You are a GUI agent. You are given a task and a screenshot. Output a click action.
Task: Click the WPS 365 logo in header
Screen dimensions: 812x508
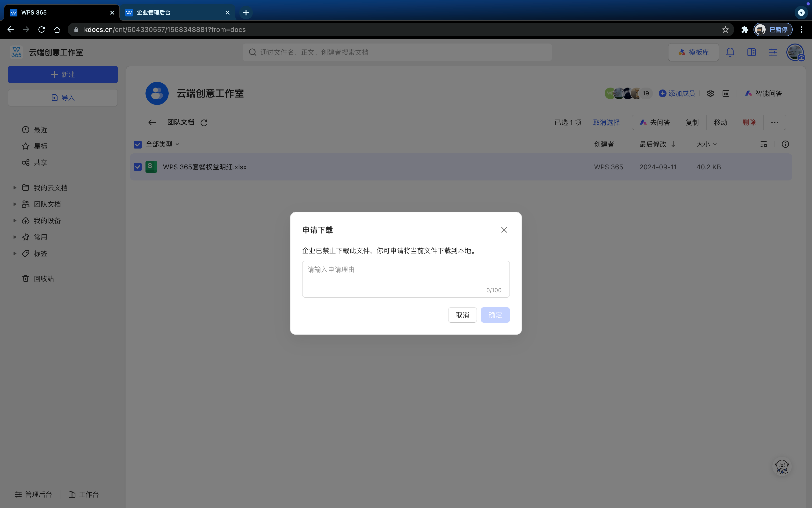click(x=16, y=52)
